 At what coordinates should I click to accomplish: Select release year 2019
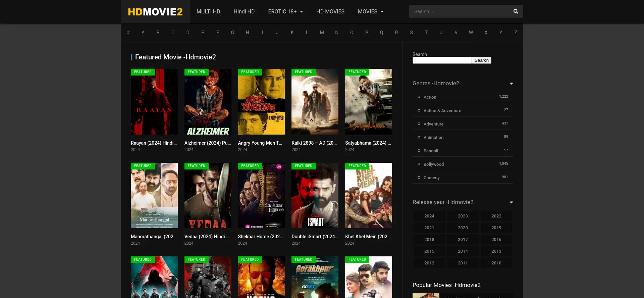pyautogui.click(x=496, y=228)
